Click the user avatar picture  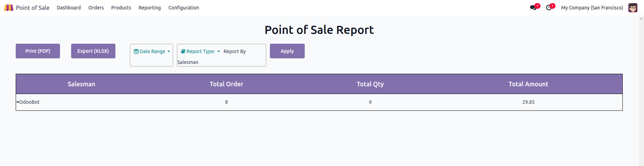632,8
